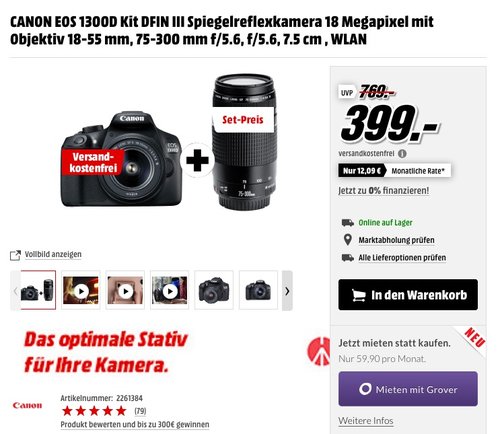Play the third video thumbnail
This screenshot has width=500, height=434.
[170, 291]
